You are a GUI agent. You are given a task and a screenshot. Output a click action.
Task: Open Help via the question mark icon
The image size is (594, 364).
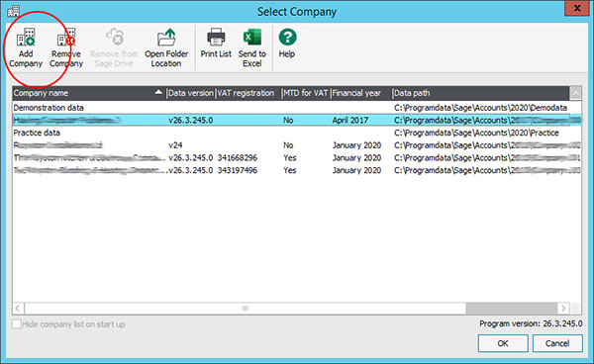click(287, 37)
